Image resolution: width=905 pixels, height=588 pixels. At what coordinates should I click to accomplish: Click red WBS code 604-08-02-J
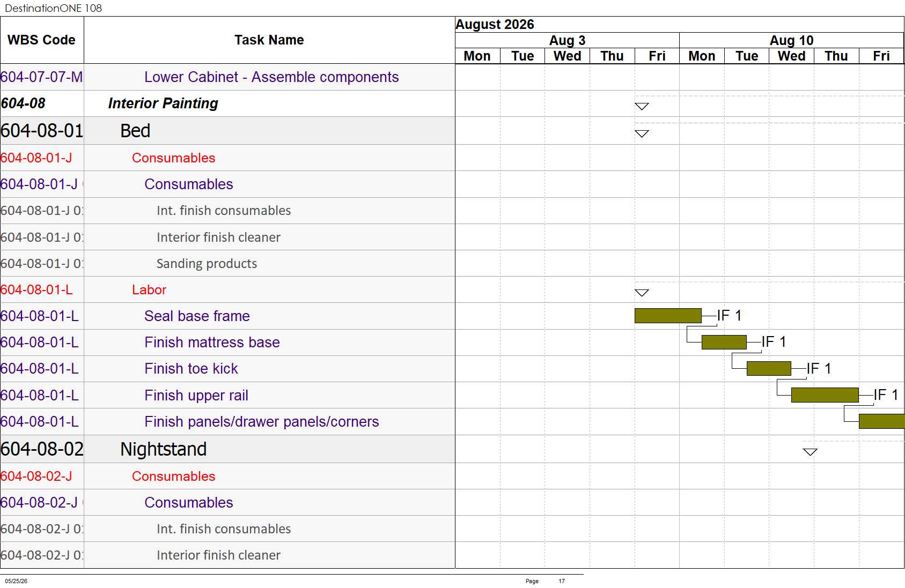pos(36,477)
